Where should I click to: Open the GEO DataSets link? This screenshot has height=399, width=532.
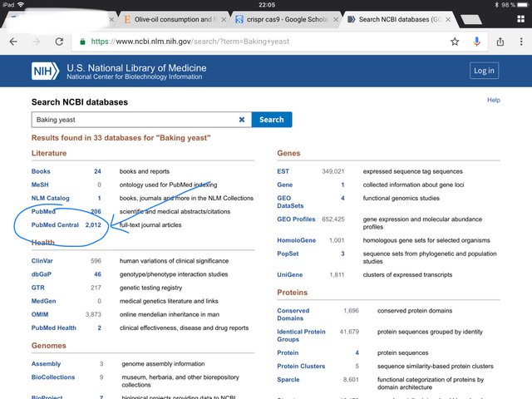click(290, 202)
